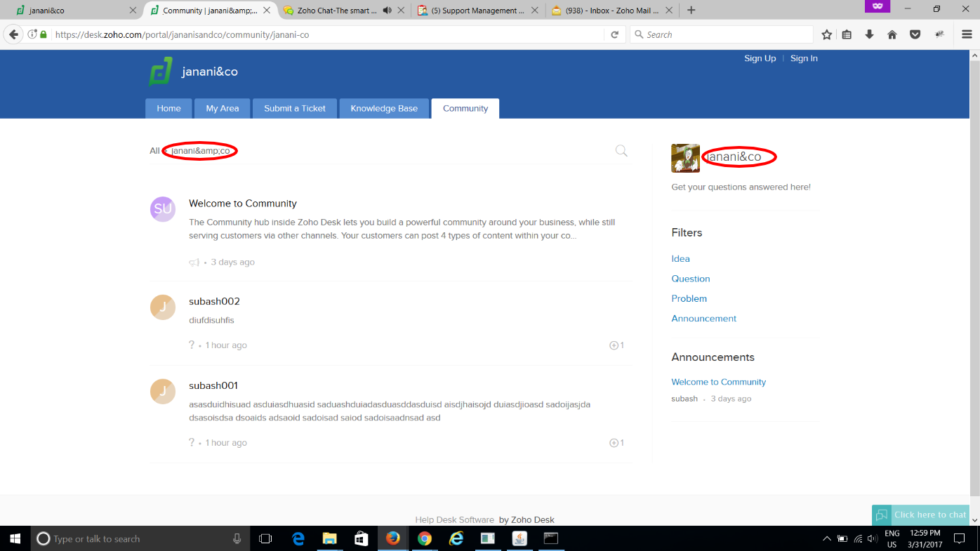Show bookmarks list icon in toolbar
The height and width of the screenshot is (551, 980).
point(847,34)
